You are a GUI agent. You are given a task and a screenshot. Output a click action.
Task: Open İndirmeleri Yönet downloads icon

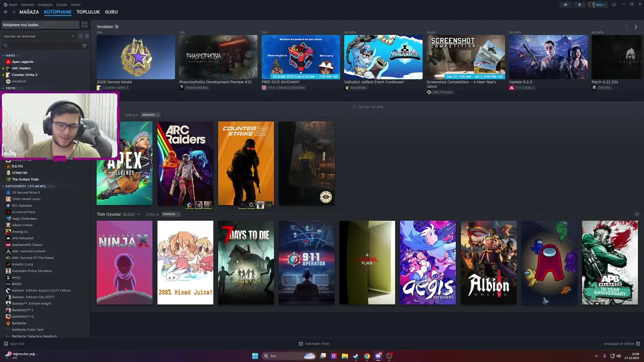[301, 344]
